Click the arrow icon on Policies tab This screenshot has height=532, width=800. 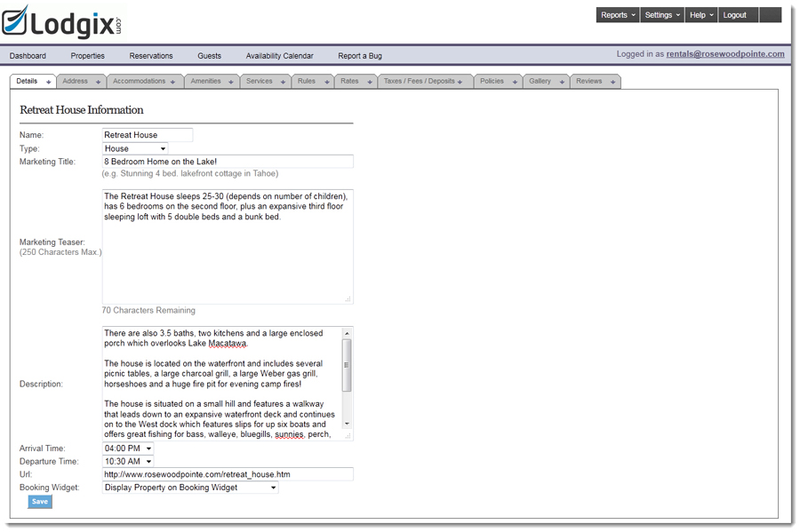click(x=515, y=82)
